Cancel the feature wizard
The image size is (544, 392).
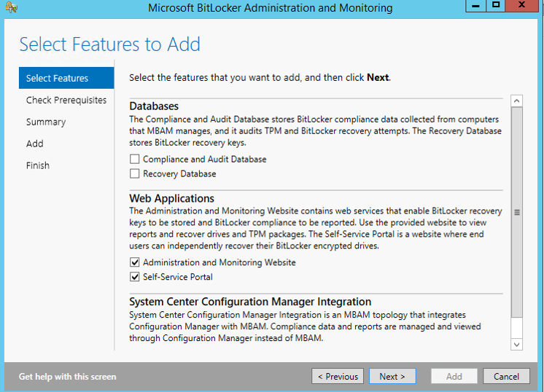[506, 377]
